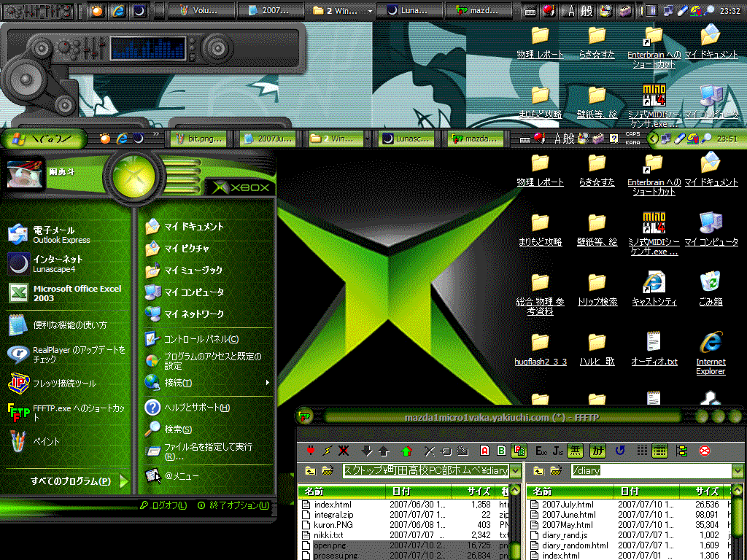The height and width of the screenshot is (560, 747).
Task: Open ごみ箱 recycle bin desktop icon
Action: coord(711,289)
